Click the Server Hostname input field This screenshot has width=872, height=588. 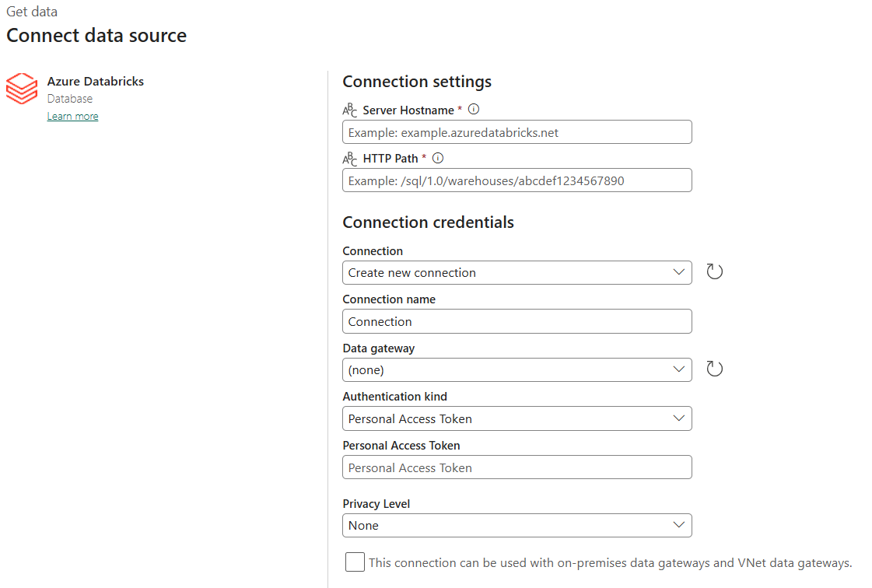tap(517, 132)
